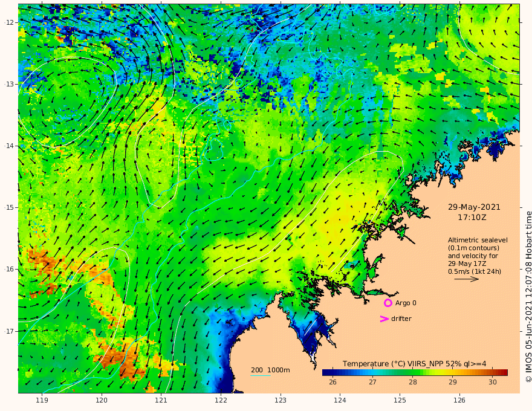Click the '0.5m/s (1kt 24h)' scale text
The image size is (532, 411).
(475, 271)
